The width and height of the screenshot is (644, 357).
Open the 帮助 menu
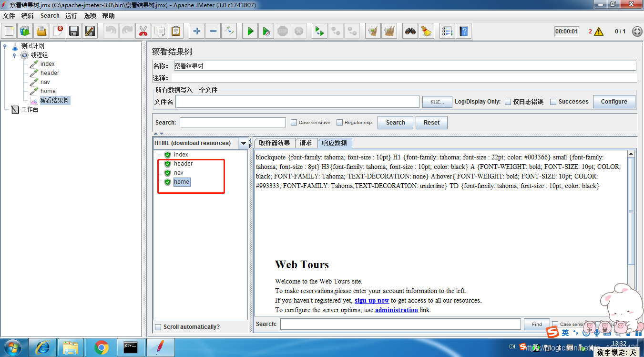click(x=108, y=16)
